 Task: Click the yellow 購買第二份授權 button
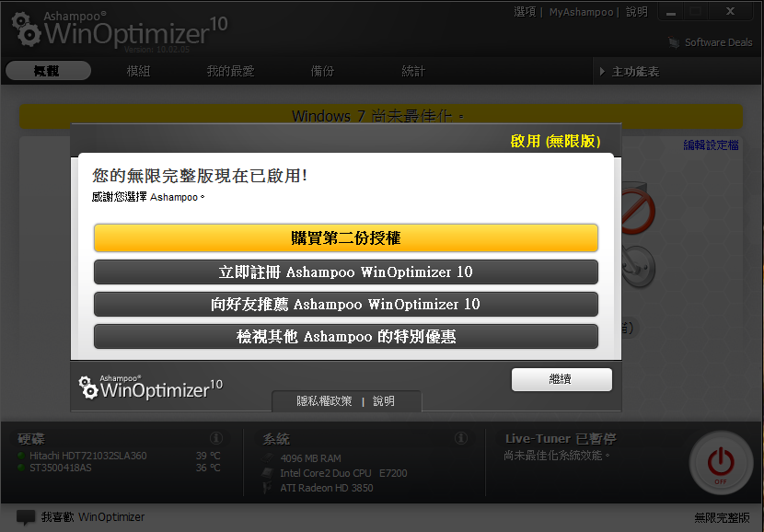(346, 237)
